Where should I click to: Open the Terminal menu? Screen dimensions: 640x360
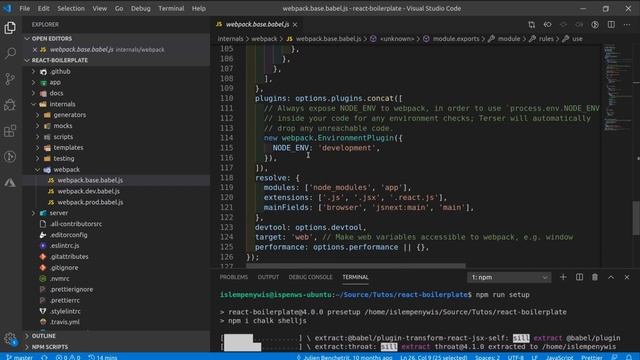pyautogui.click(x=171, y=8)
